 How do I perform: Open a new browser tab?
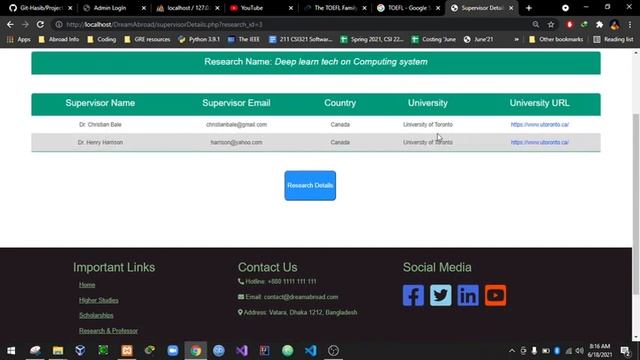coord(529,8)
